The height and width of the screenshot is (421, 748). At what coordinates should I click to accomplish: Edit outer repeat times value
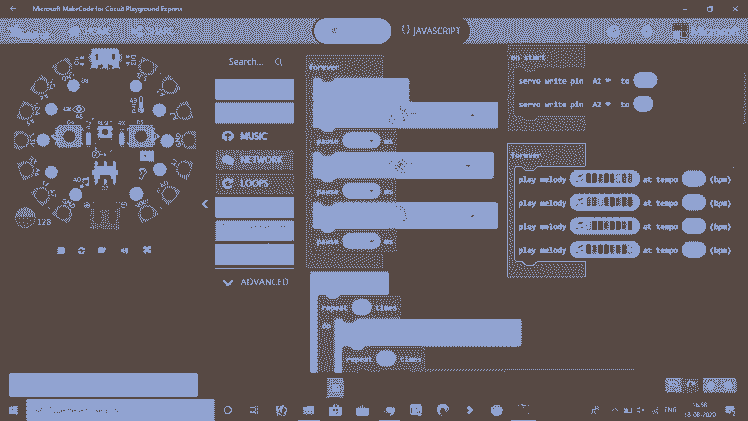(x=361, y=308)
